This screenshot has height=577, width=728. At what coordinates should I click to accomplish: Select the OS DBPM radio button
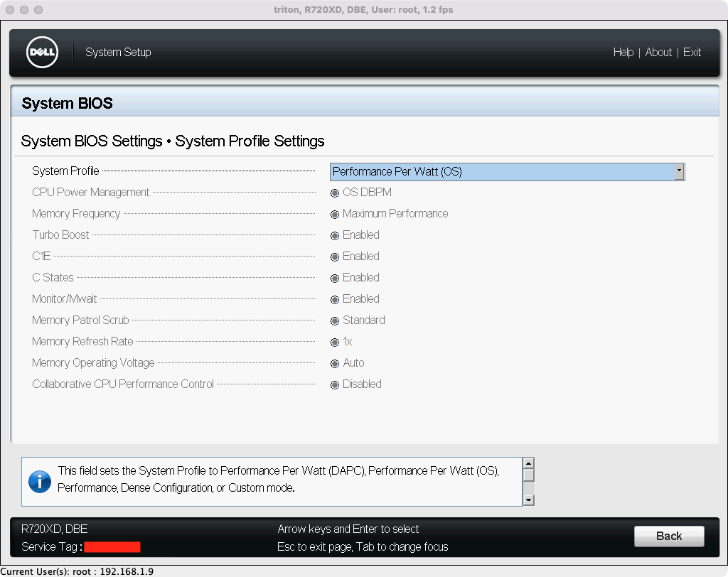[x=335, y=193]
